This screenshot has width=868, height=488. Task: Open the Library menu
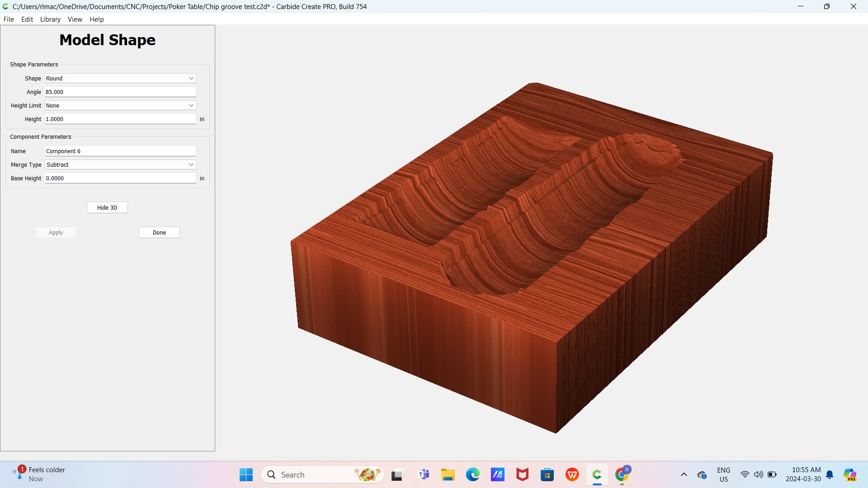coord(50,19)
